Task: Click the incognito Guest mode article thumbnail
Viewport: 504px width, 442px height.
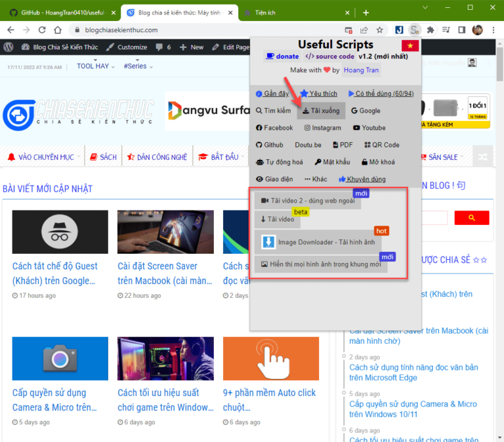Action: click(x=60, y=232)
